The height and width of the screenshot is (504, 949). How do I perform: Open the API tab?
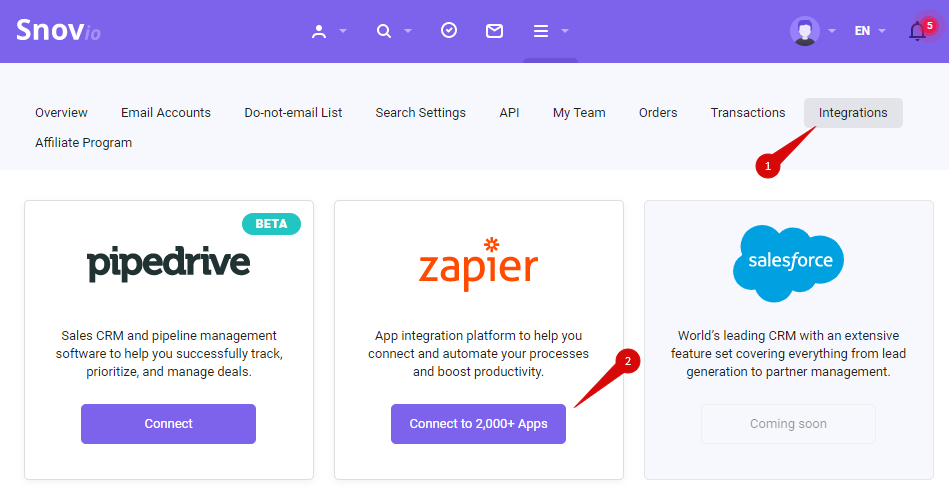click(x=510, y=113)
